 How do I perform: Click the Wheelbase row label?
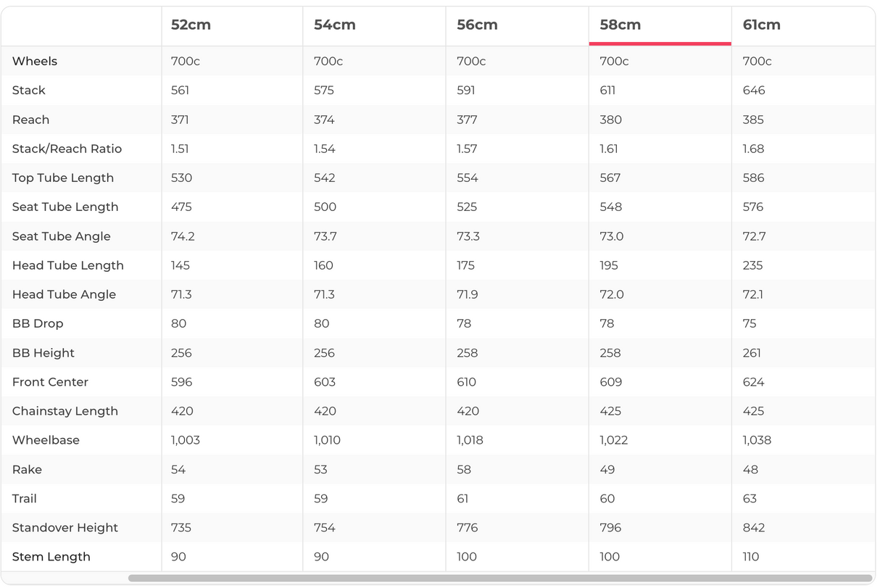point(46,440)
